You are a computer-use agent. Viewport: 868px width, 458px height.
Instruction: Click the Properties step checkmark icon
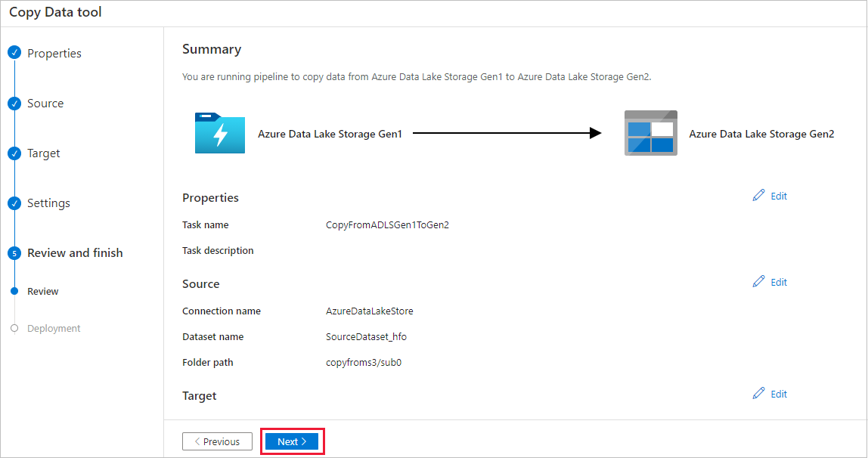[x=14, y=53]
